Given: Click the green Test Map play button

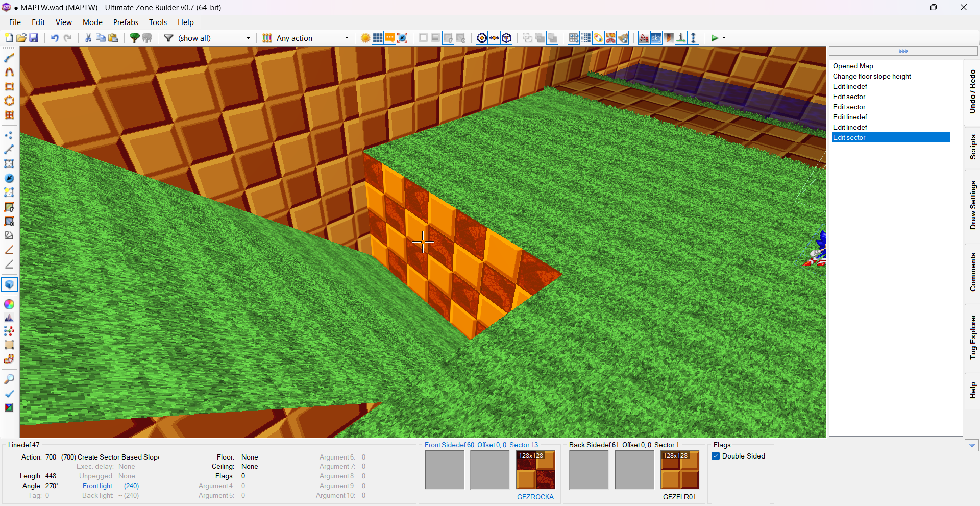Looking at the screenshot, I should (x=715, y=38).
